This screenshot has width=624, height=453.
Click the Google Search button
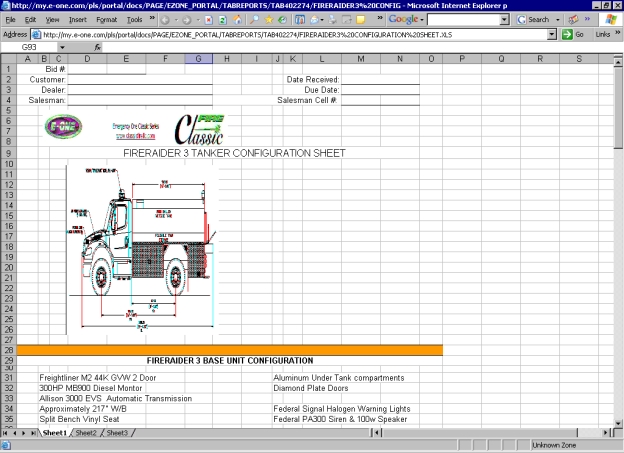[535, 20]
